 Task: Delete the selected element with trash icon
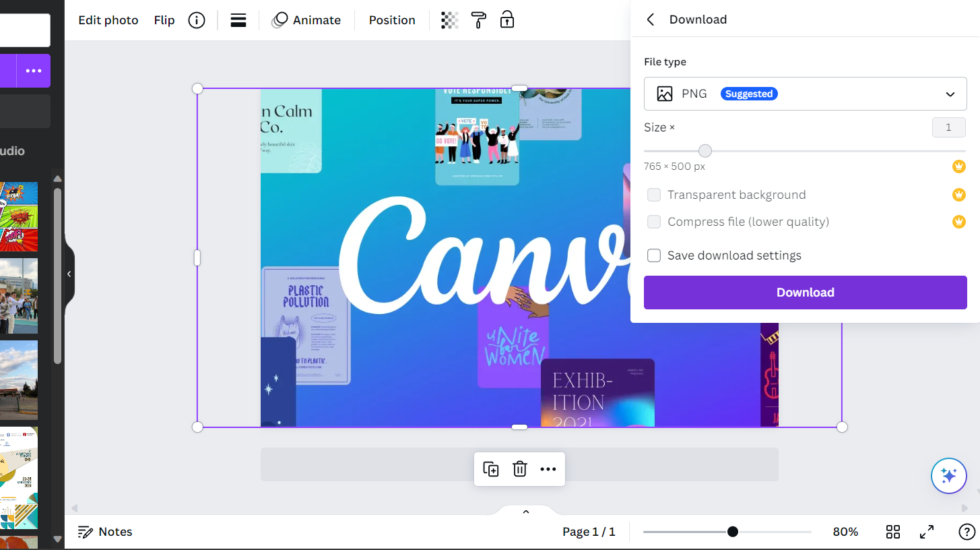519,469
